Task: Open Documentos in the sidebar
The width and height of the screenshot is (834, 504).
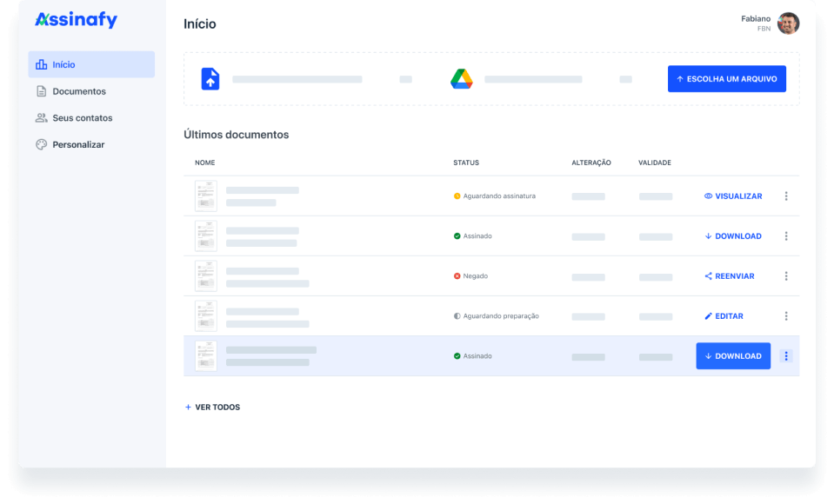Action: [x=78, y=91]
